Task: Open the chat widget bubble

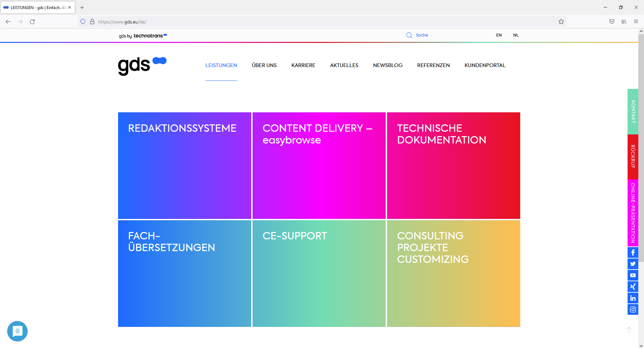Action: 17,331
